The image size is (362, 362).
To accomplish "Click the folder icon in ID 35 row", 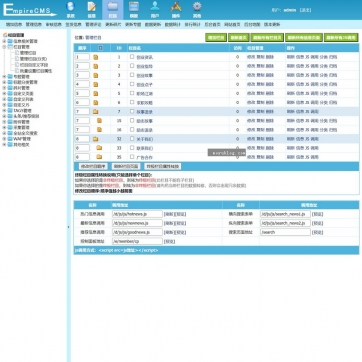I will [99, 157].
